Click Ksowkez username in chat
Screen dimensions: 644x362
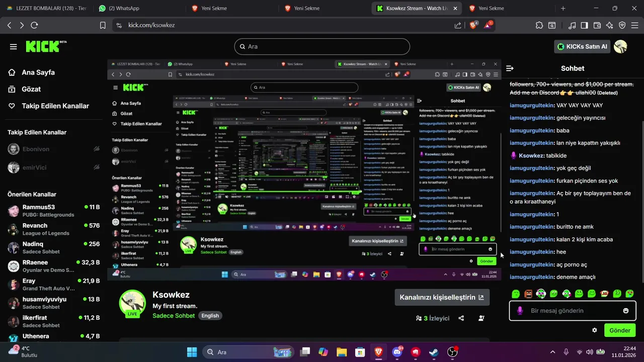[532, 156]
